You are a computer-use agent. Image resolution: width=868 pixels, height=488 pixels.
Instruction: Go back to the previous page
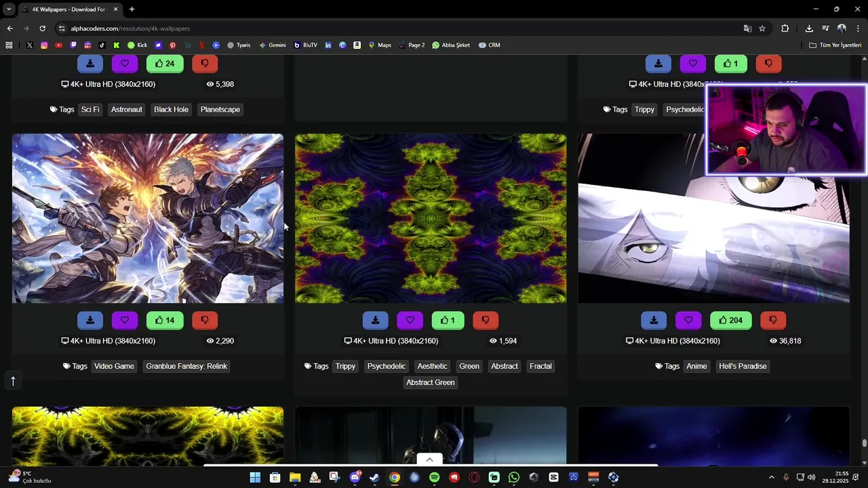click(x=9, y=28)
